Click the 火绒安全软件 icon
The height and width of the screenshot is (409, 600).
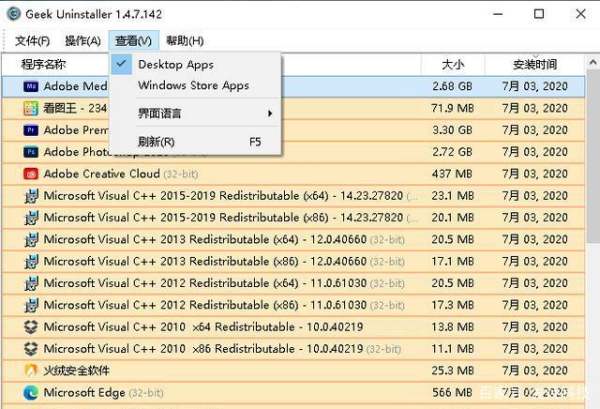[31, 370]
